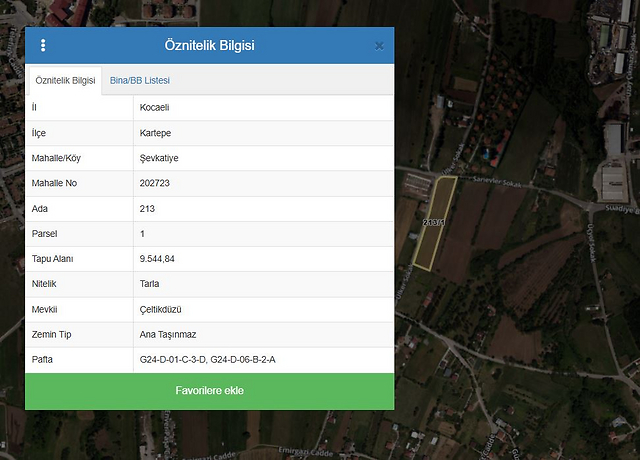The image size is (640, 460).
Task: Click the Favorilere ekle button
Action: [x=209, y=391]
